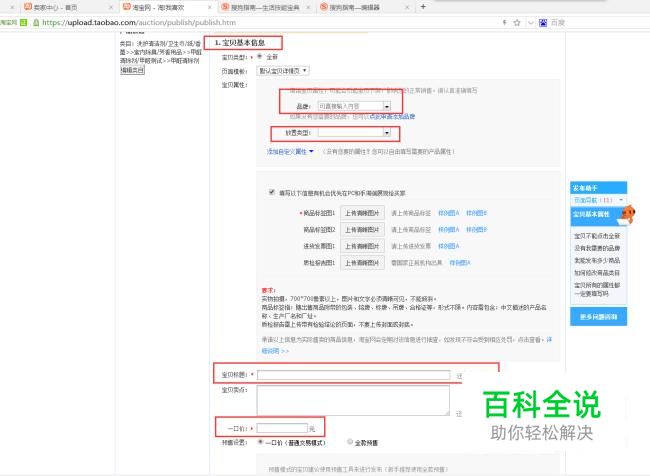Open the 没有我需要的品牌 help item
Screen dimensions: 650x476
coord(597,248)
